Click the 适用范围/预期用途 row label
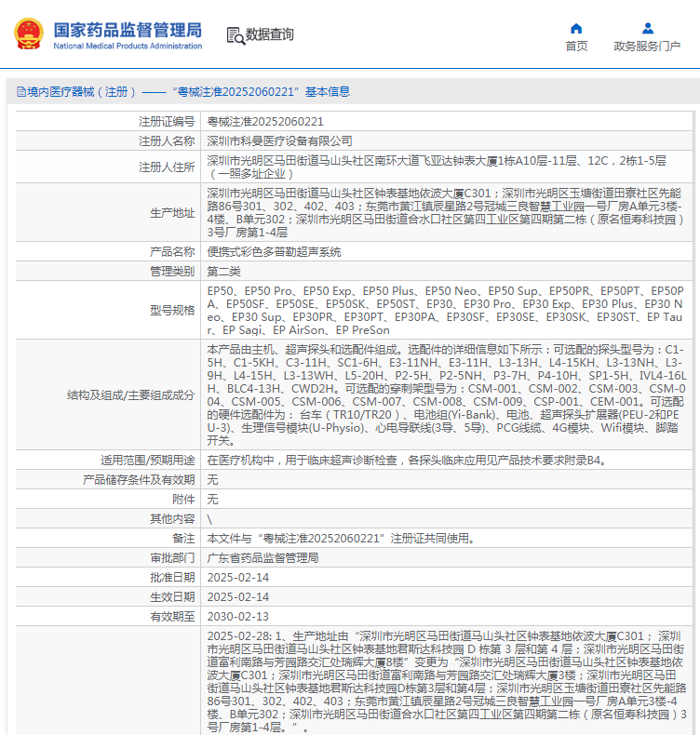The image size is (700, 735). coord(147,460)
